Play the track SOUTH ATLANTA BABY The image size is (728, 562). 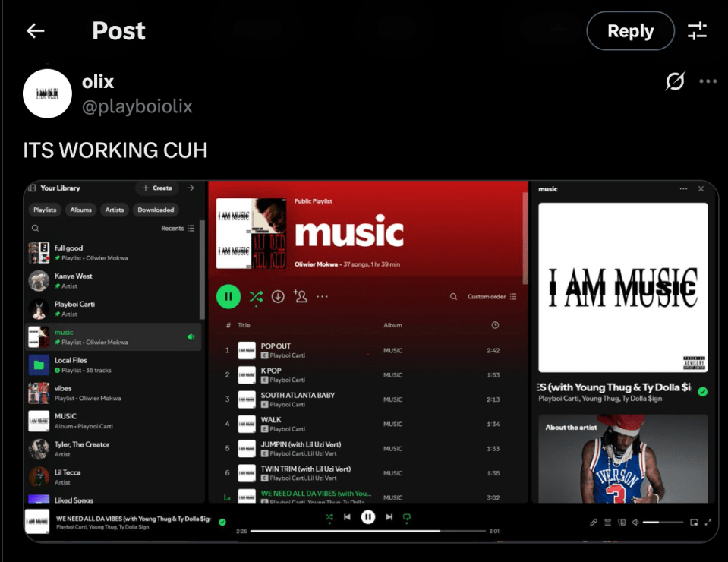tap(368, 399)
